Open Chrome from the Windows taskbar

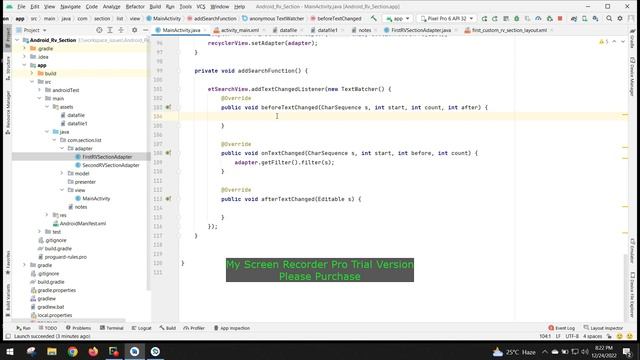pos(73,351)
